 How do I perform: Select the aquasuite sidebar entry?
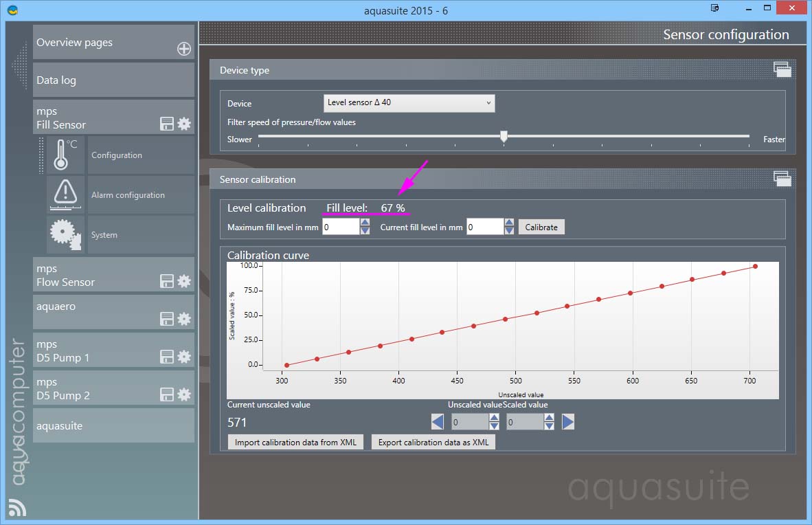[113, 425]
